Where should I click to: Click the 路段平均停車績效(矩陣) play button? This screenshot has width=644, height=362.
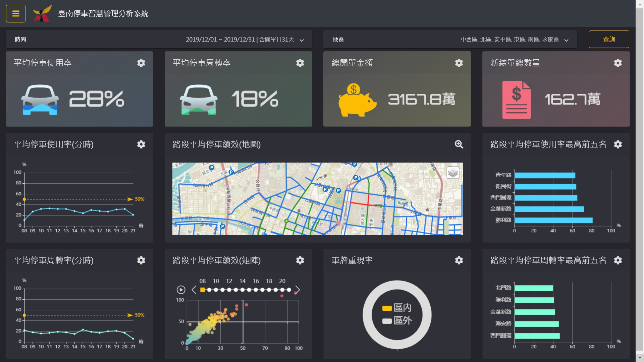pos(181,290)
